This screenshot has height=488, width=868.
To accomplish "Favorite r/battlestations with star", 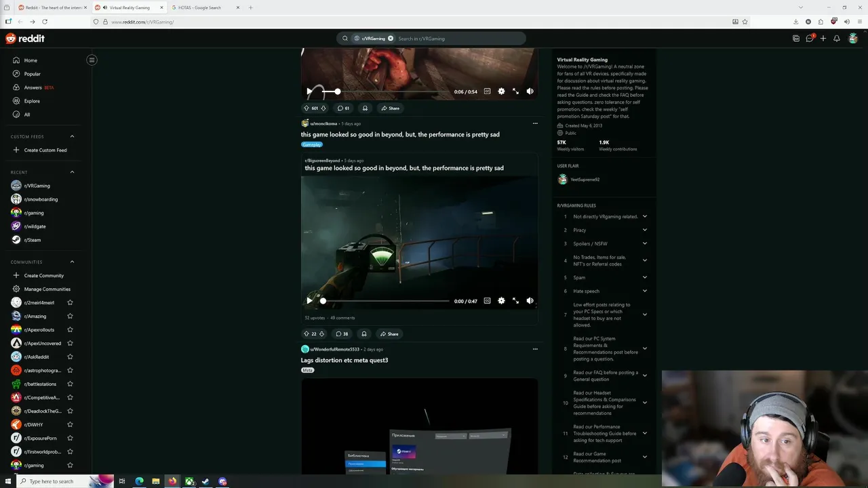I will 70,384.
